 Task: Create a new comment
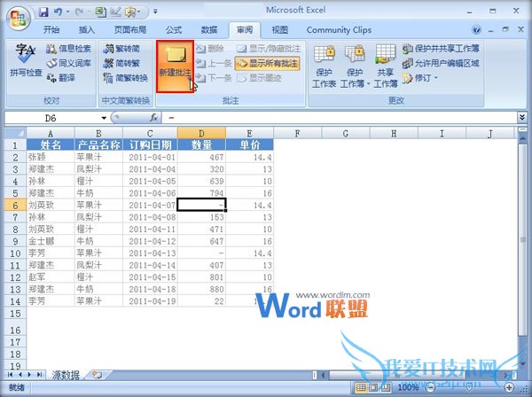175,66
